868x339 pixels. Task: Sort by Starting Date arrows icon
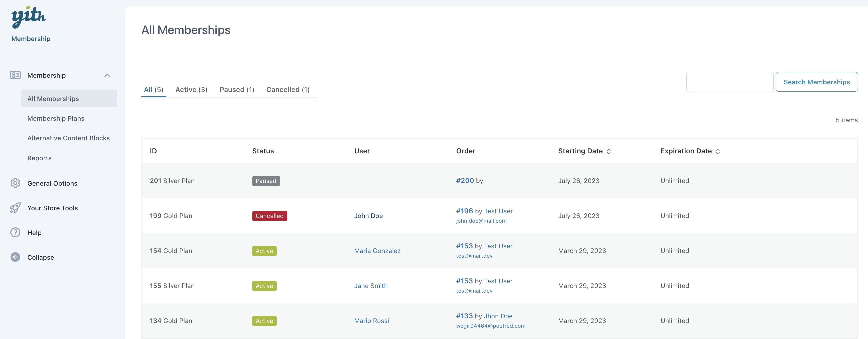tap(609, 151)
